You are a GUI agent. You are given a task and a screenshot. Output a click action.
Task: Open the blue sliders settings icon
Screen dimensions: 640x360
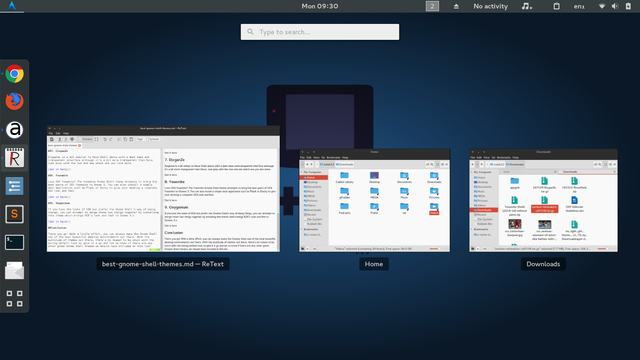14,186
